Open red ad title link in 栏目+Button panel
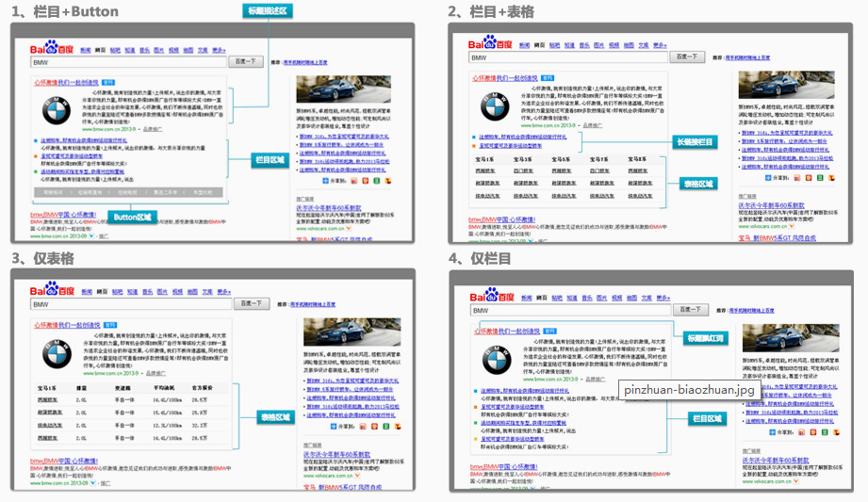The image size is (868, 502). [66, 83]
